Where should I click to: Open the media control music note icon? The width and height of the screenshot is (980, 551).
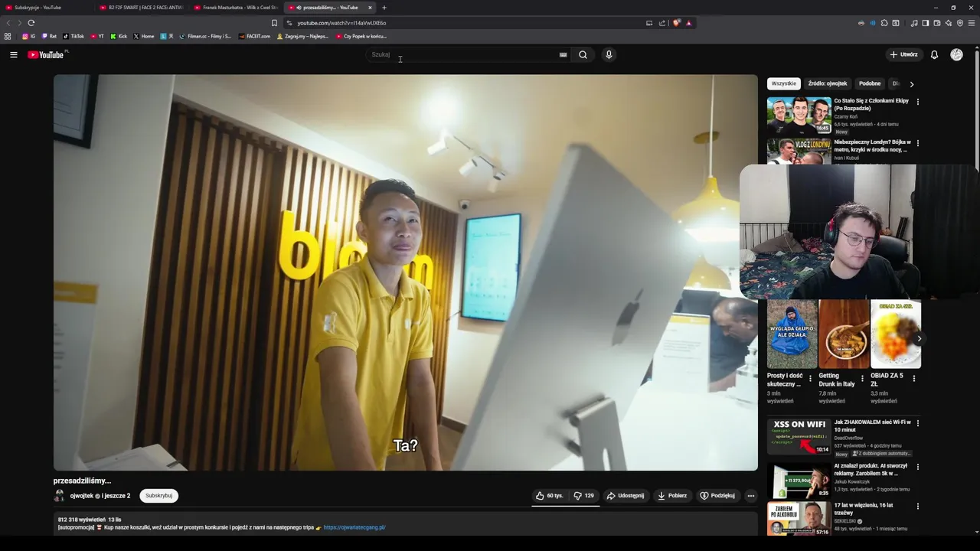pyautogui.click(x=914, y=23)
